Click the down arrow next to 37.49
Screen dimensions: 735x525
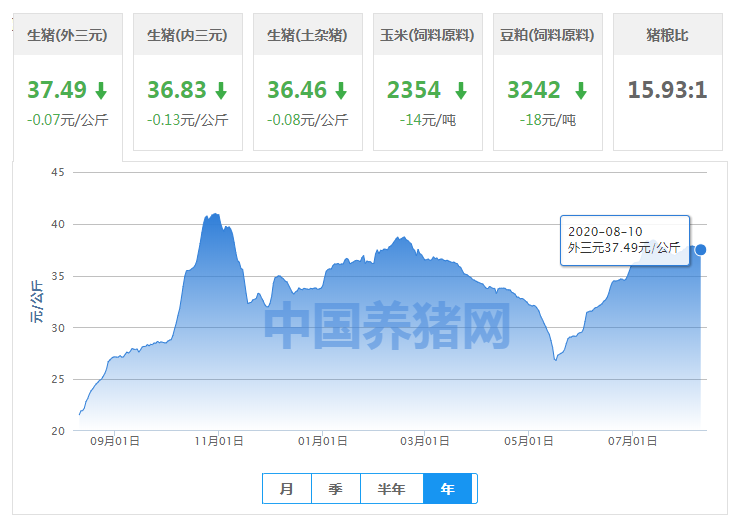click(x=101, y=90)
